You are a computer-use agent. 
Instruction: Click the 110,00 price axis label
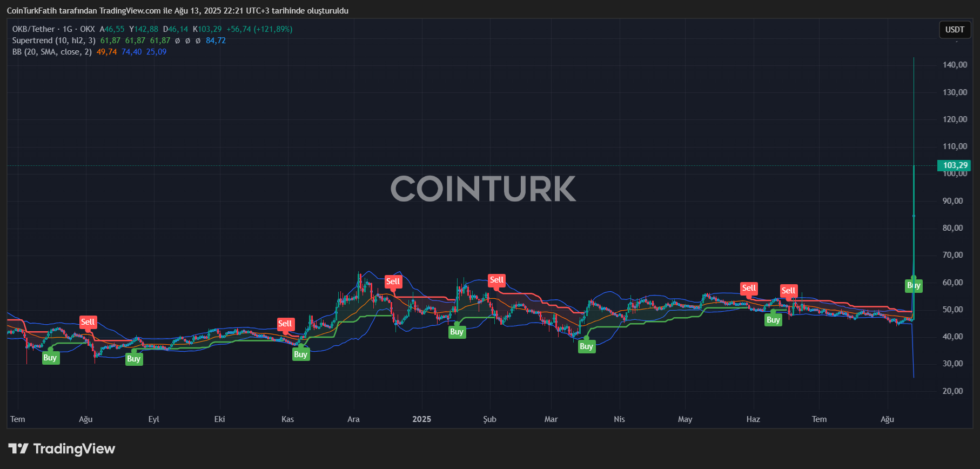[955, 146]
